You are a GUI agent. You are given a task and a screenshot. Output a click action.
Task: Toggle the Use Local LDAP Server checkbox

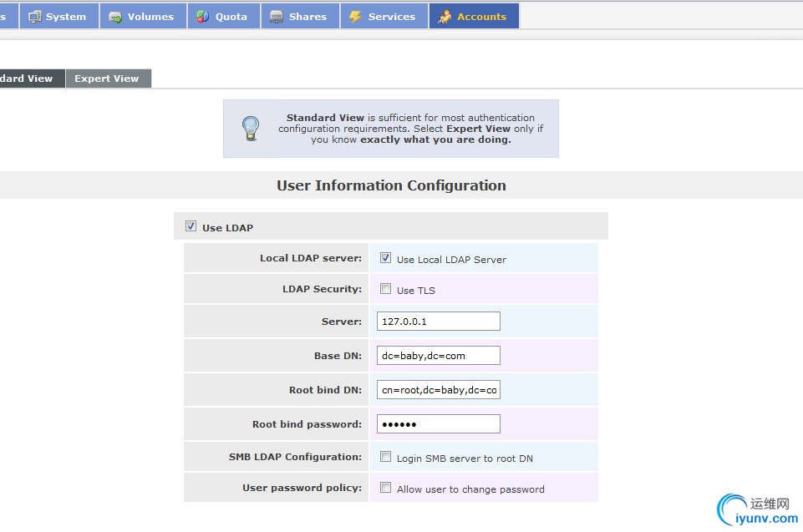click(385, 258)
